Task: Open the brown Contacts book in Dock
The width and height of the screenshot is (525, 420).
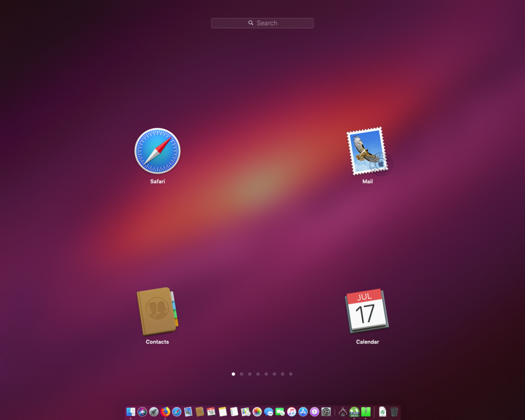Action: [200, 412]
